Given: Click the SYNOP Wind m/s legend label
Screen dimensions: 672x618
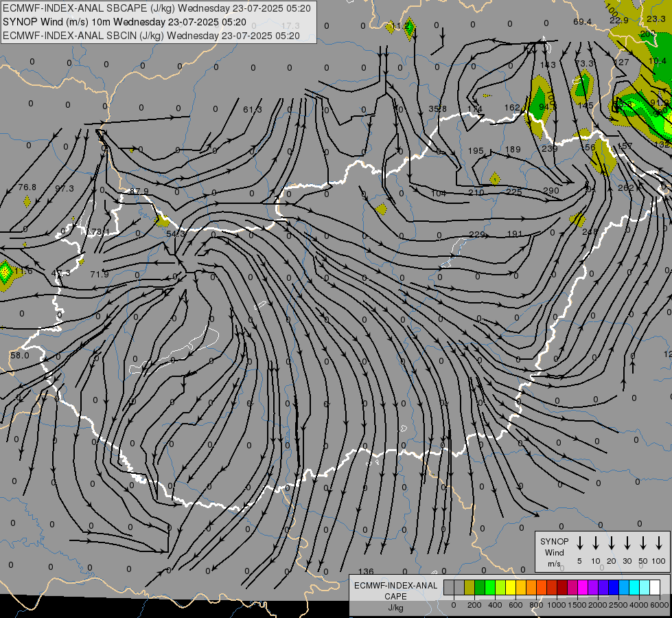Looking at the screenshot, I should (x=554, y=552).
